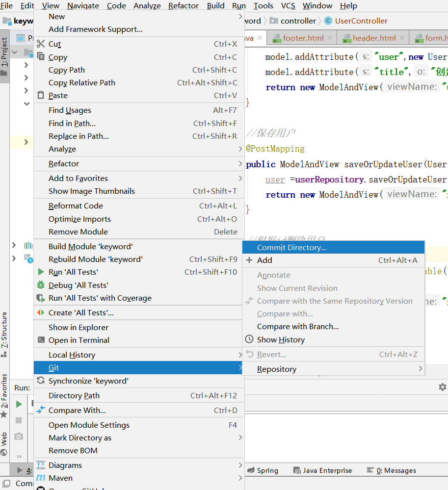This screenshot has width=448, height=490.
Task: Open the Web side tab
Action: 4,444
